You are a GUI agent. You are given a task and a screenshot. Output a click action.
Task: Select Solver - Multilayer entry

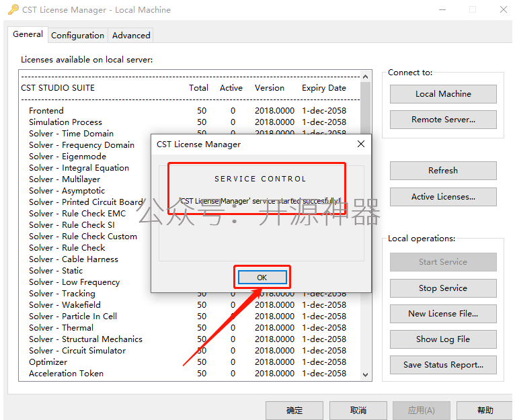pos(65,179)
